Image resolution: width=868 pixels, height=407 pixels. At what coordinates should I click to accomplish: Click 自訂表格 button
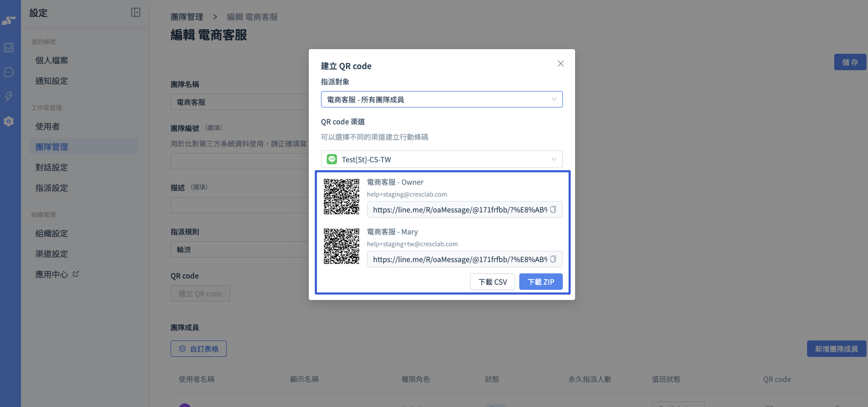coord(199,349)
